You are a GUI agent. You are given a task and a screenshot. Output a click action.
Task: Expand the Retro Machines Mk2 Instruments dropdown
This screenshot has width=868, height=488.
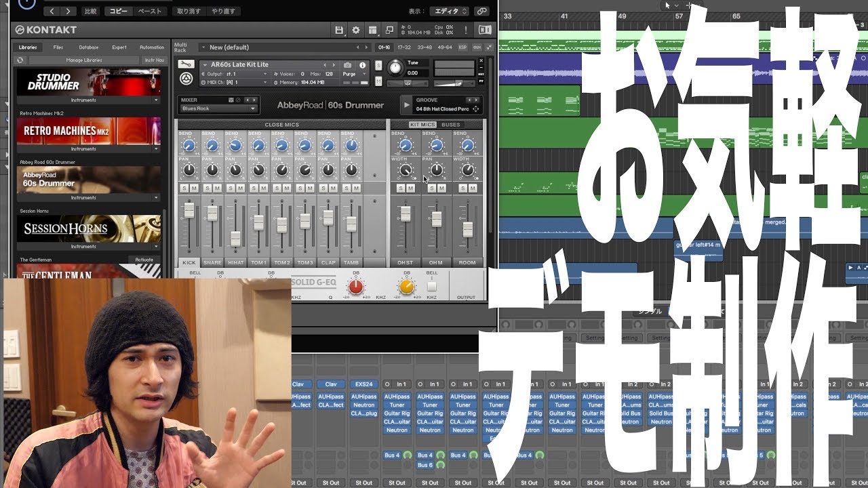pos(88,149)
